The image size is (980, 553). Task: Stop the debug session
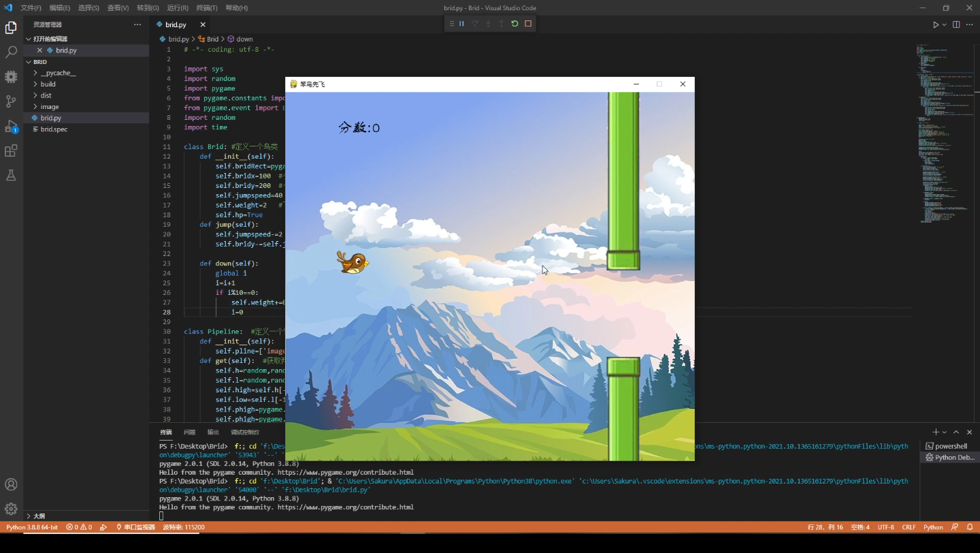(528, 24)
